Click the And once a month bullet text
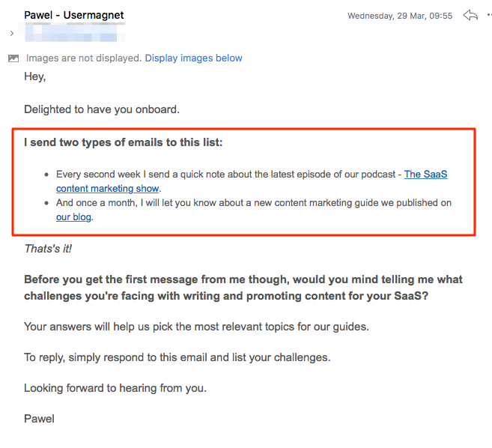492x448 pixels. point(254,210)
